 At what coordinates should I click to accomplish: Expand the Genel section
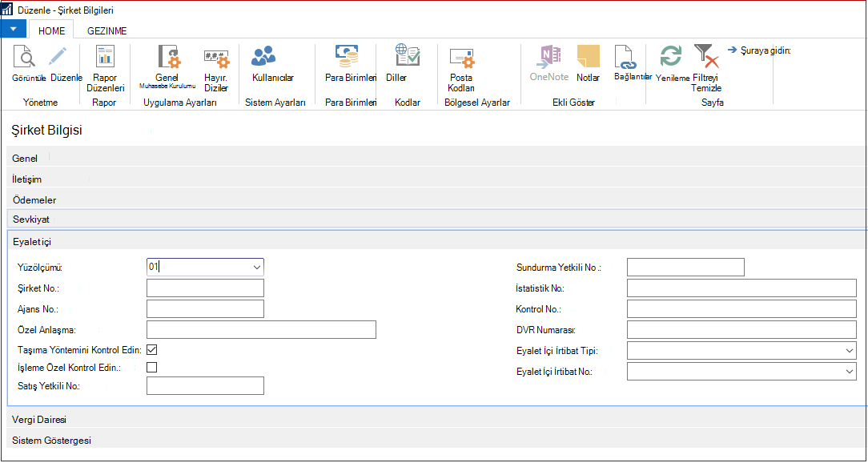437,158
